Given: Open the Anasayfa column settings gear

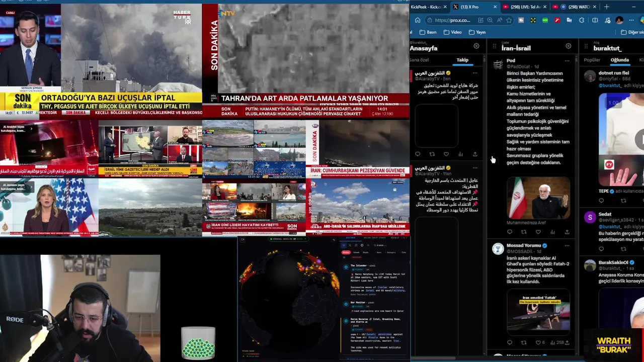Looking at the screenshot, I should click(x=476, y=46).
